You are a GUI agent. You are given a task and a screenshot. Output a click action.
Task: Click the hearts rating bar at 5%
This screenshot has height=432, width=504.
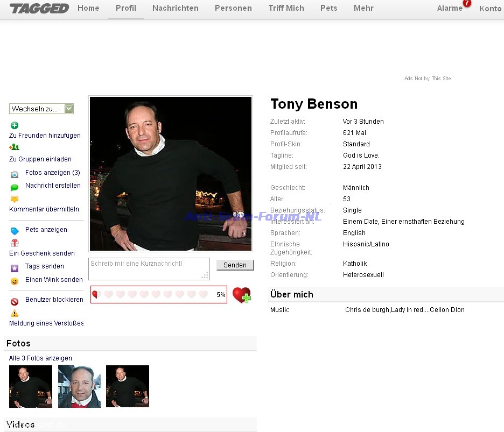click(159, 294)
